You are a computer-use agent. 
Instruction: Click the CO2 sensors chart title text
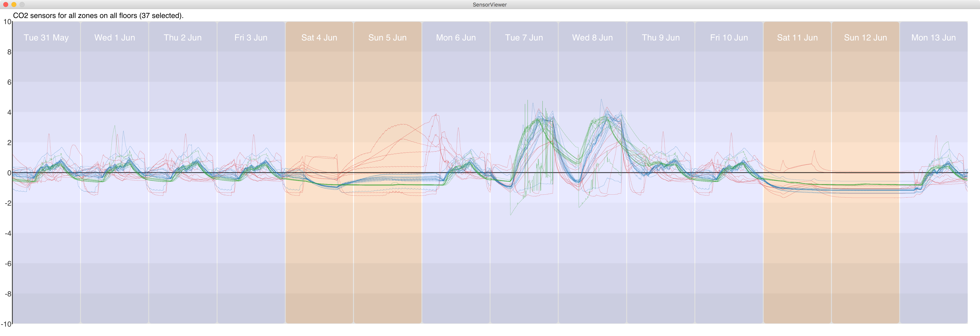click(98, 16)
